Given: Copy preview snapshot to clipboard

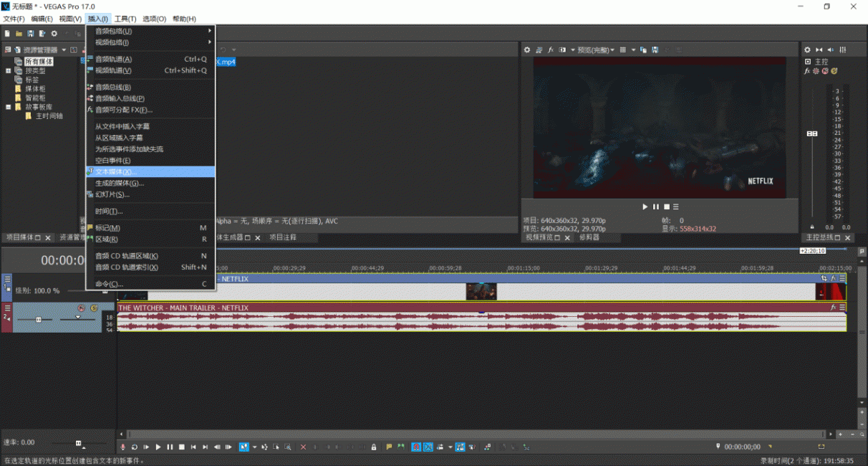Looking at the screenshot, I should 643,49.
